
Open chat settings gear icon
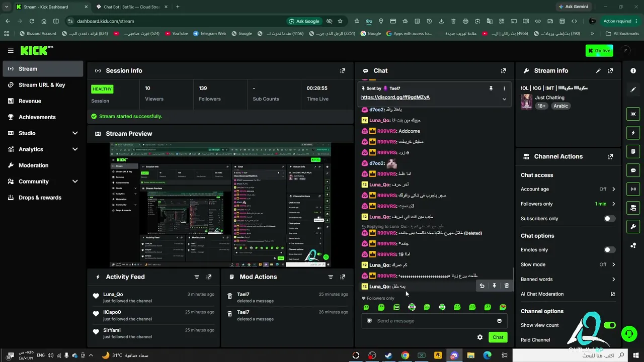(480, 337)
